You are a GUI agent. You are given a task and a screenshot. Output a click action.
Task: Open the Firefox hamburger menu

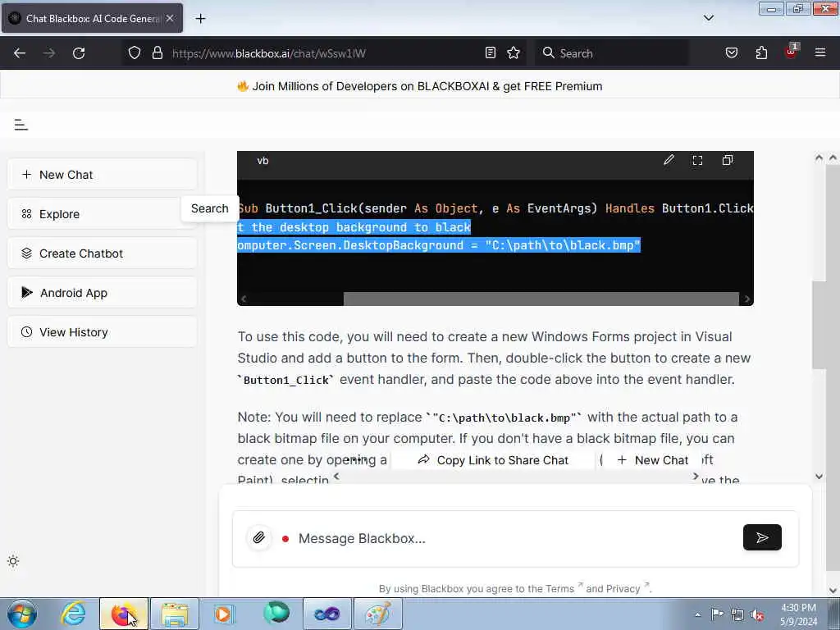tap(820, 52)
